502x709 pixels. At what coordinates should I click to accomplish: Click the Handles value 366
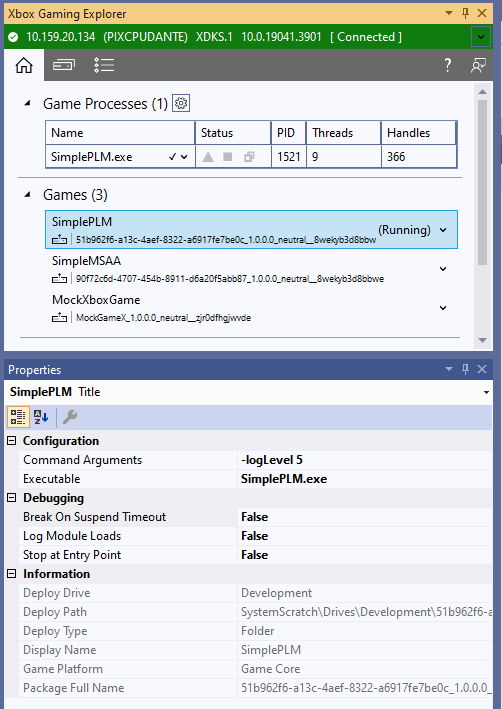tap(396, 157)
